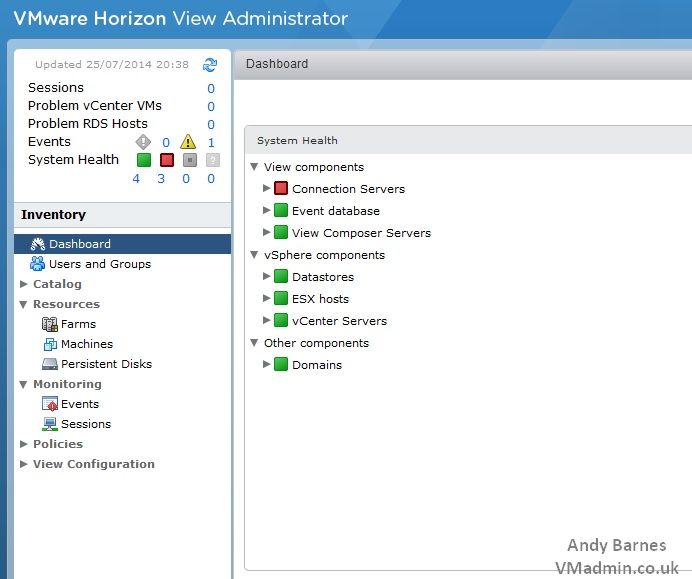This screenshot has height=579, width=692.
Task: Click the refresh icon next to Updated timestamp
Action: 210,64
